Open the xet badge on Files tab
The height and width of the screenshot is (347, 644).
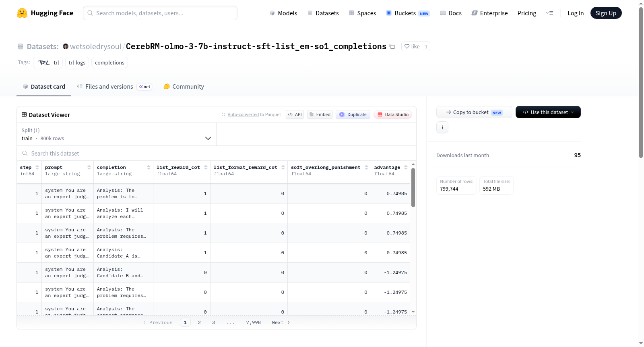point(144,87)
